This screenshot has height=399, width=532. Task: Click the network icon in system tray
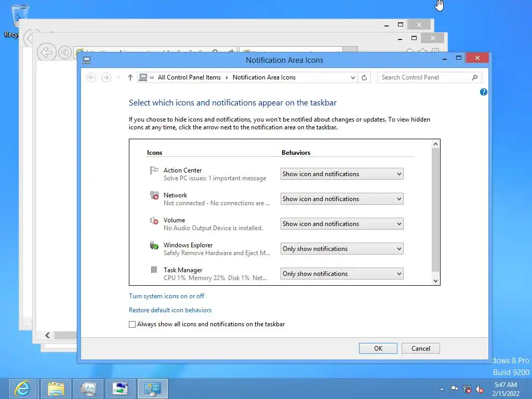(x=467, y=389)
